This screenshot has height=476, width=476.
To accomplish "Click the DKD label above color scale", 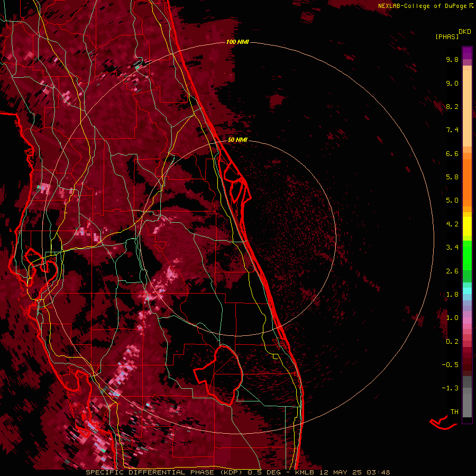I will pyautogui.click(x=465, y=32).
